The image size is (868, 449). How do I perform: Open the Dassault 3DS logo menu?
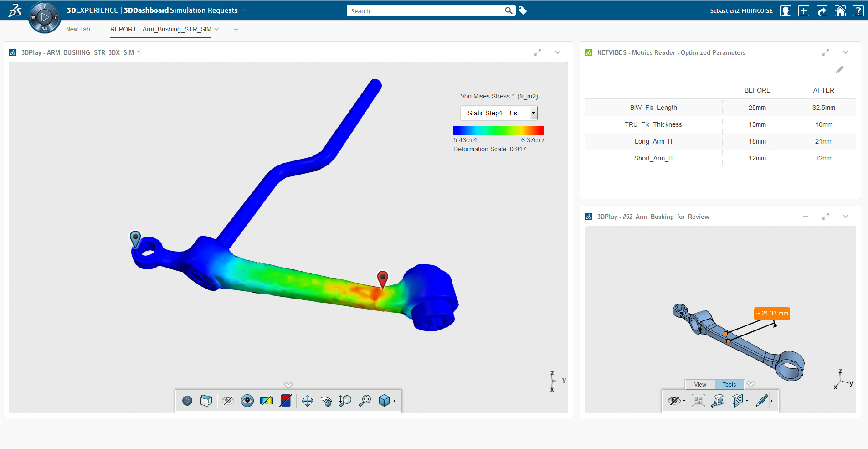pos(15,10)
